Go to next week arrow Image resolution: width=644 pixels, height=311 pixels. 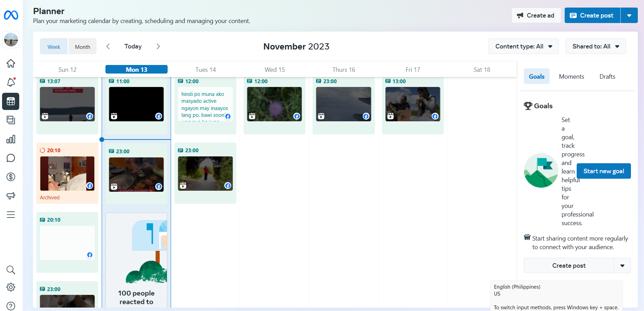[158, 46]
